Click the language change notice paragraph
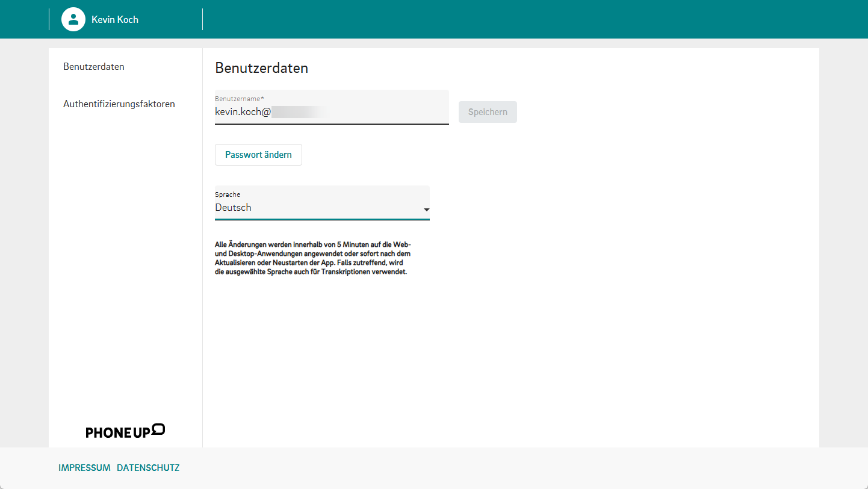Viewport: 868px width, 489px height. (x=313, y=258)
